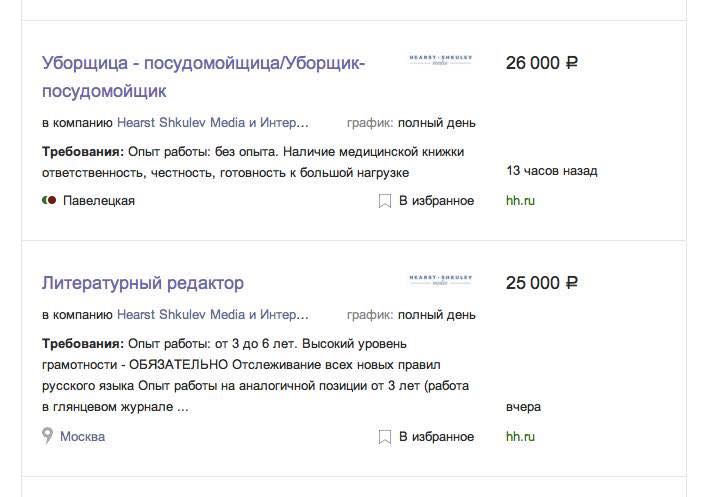Open the company link in the editor vacancy

tap(213, 314)
